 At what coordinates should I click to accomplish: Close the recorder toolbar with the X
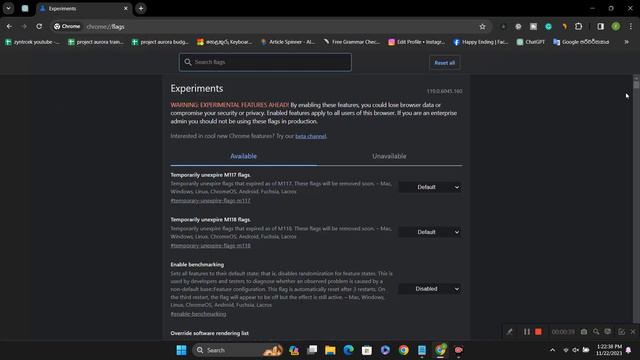[x=633, y=332]
